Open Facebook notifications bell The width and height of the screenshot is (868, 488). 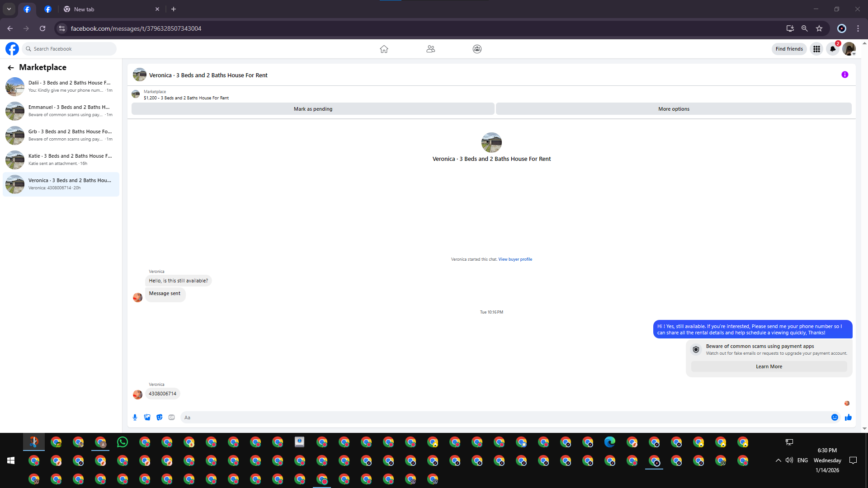coord(833,49)
